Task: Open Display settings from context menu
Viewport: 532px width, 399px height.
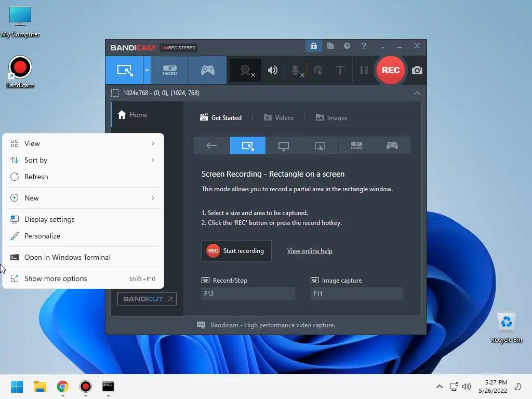Action: point(83,220)
